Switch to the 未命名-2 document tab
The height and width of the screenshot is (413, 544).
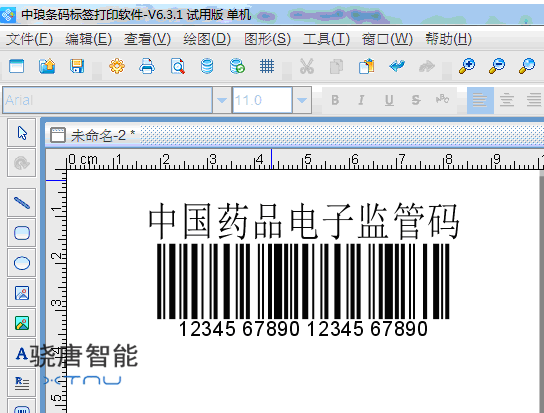pyautogui.click(x=93, y=135)
